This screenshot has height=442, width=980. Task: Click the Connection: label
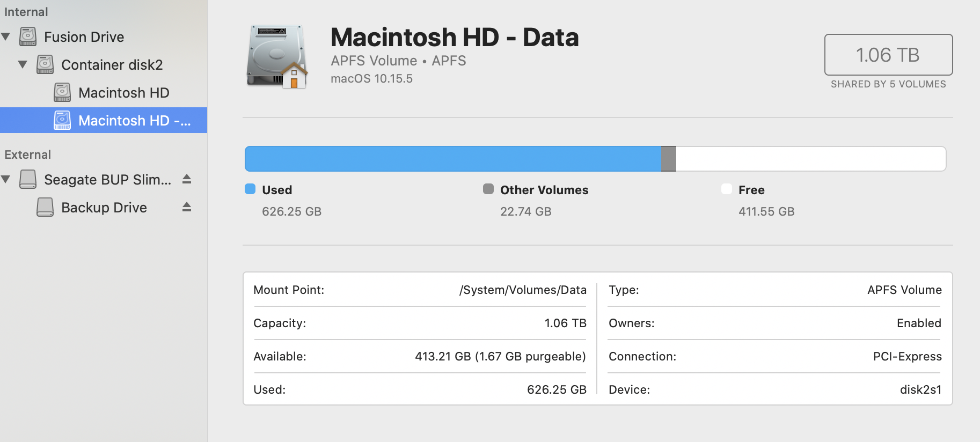tap(642, 357)
